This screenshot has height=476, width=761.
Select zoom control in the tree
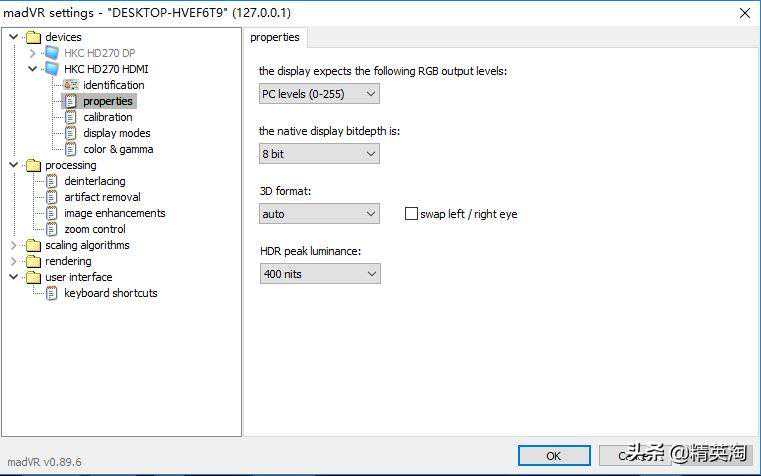pyautogui.click(x=95, y=229)
